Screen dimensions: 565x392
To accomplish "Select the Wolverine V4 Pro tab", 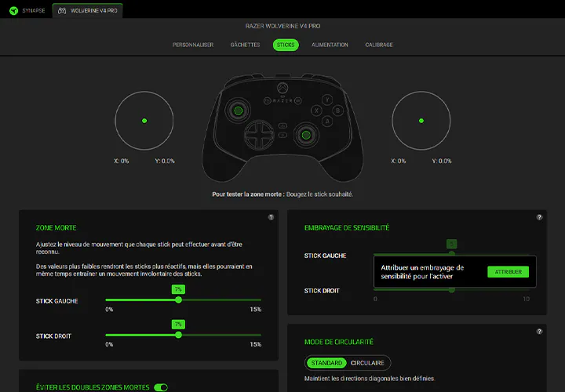I will 88,11.
